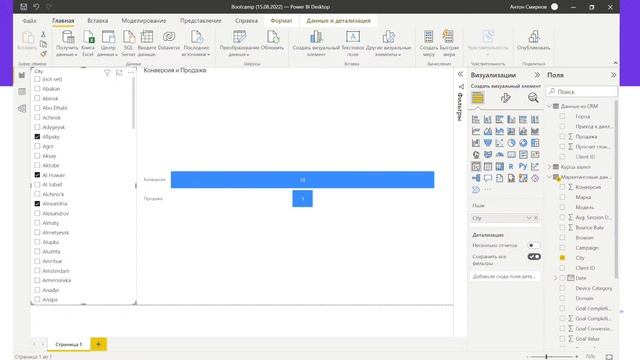Click the Cut scissors icon

point(43,34)
